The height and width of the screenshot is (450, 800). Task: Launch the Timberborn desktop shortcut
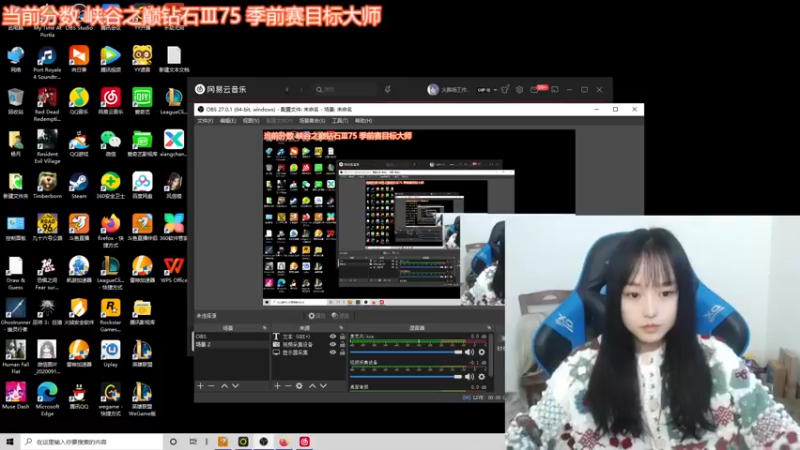(x=47, y=185)
